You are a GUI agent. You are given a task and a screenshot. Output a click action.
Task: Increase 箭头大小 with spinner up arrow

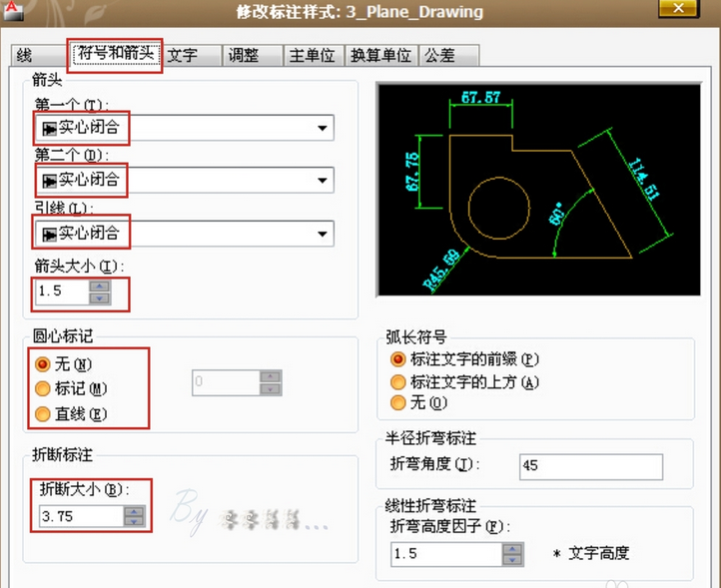pyautogui.click(x=98, y=287)
